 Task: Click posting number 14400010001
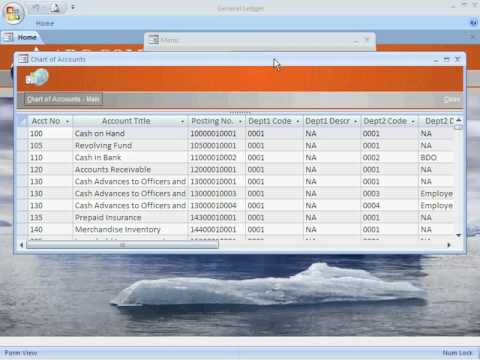click(217, 230)
